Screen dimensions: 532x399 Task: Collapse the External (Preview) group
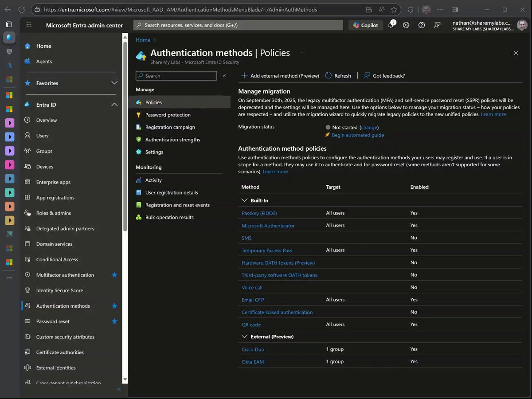(x=244, y=336)
